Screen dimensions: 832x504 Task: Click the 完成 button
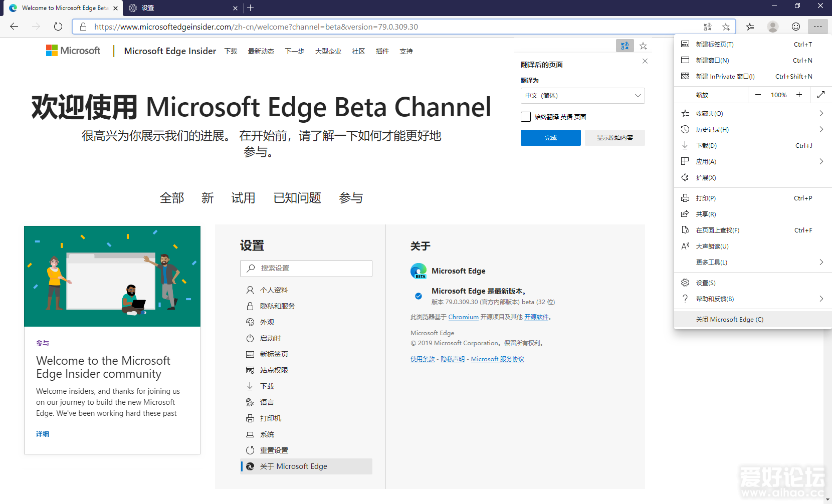551,138
